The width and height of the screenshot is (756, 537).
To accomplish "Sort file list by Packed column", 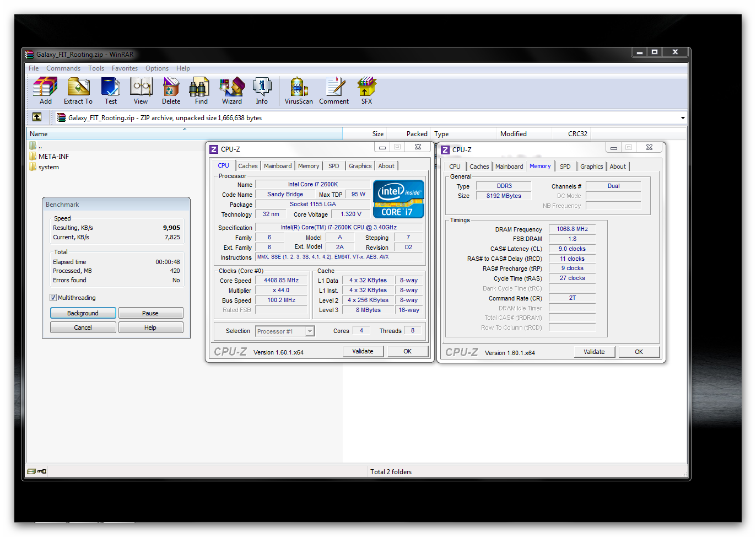I will [409, 134].
